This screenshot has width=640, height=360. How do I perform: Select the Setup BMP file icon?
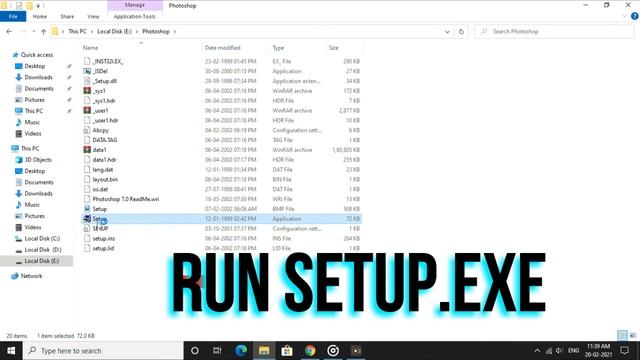(87, 209)
